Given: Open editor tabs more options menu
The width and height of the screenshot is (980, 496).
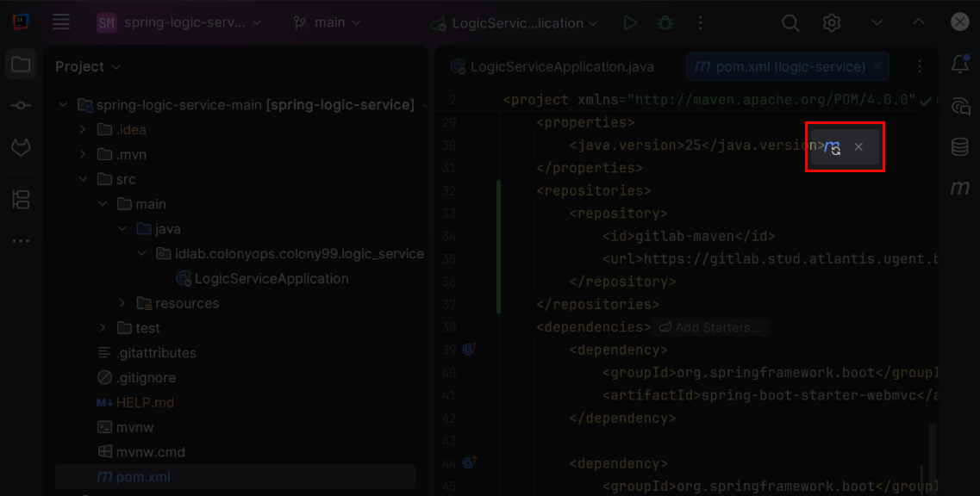Looking at the screenshot, I should 920,66.
